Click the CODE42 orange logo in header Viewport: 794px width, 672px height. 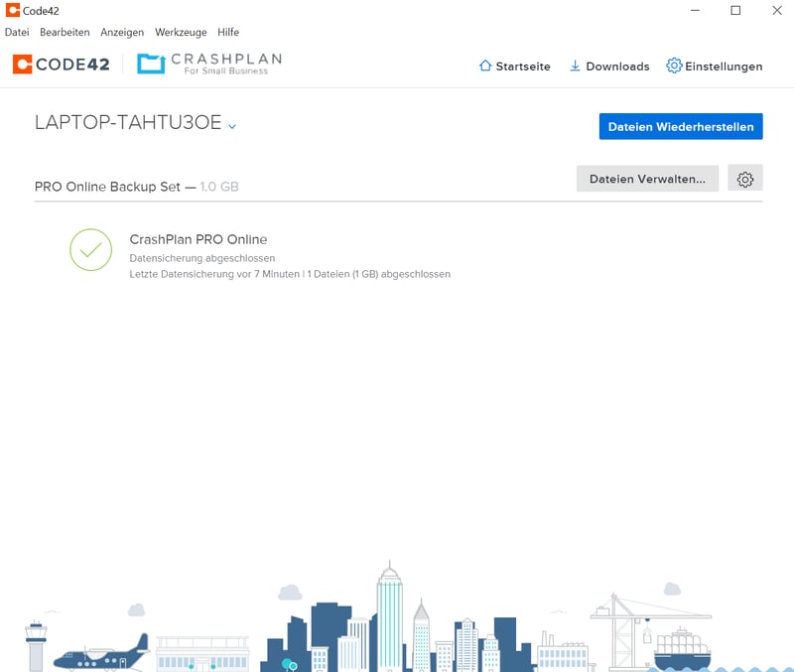point(22,65)
